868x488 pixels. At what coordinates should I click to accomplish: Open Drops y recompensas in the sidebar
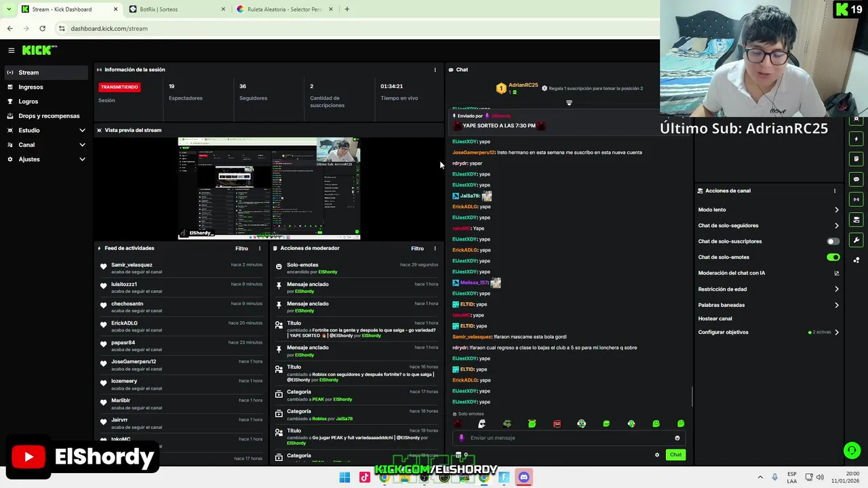(45, 116)
